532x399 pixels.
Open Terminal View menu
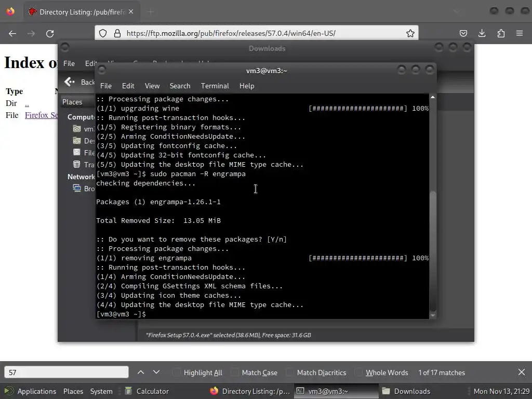[x=152, y=86]
